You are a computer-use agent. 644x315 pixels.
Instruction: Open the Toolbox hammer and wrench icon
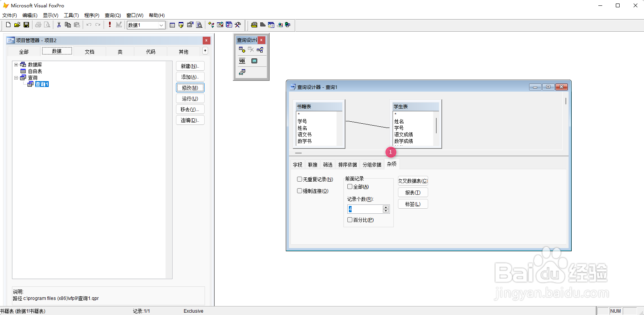238,25
